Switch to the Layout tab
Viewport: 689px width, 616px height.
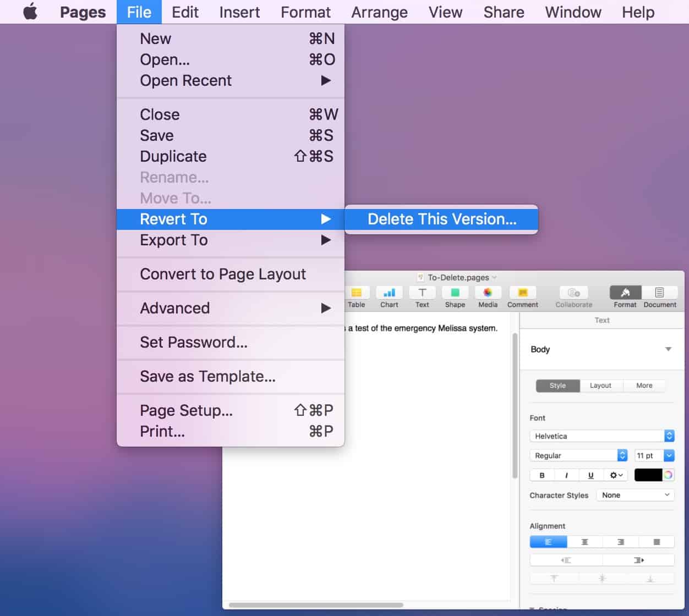click(600, 386)
